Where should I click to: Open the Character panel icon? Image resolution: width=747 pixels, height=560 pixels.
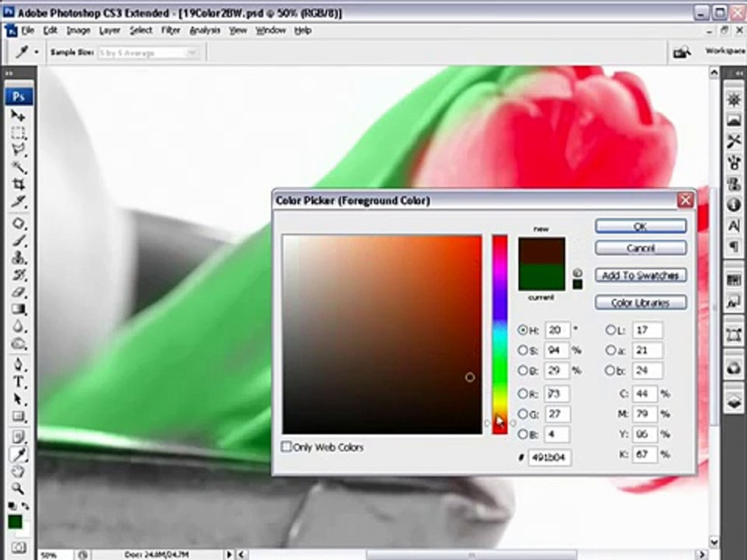pyautogui.click(x=734, y=226)
